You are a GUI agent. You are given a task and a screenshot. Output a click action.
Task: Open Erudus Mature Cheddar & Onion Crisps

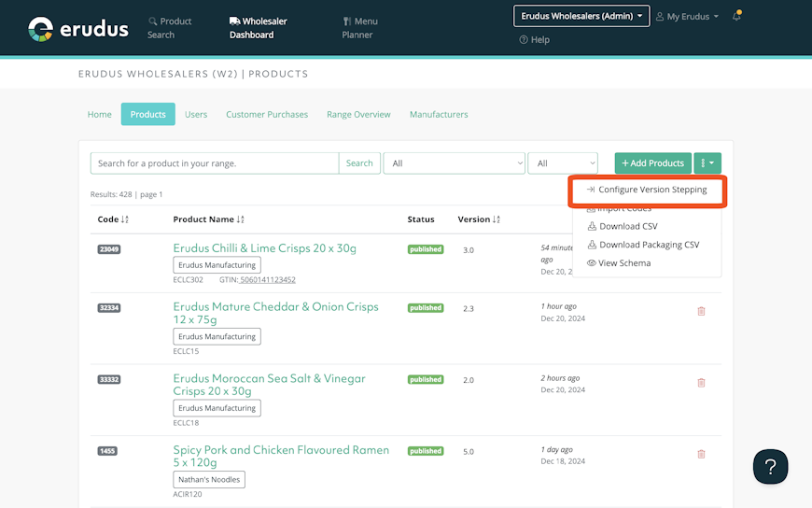(275, 313)
